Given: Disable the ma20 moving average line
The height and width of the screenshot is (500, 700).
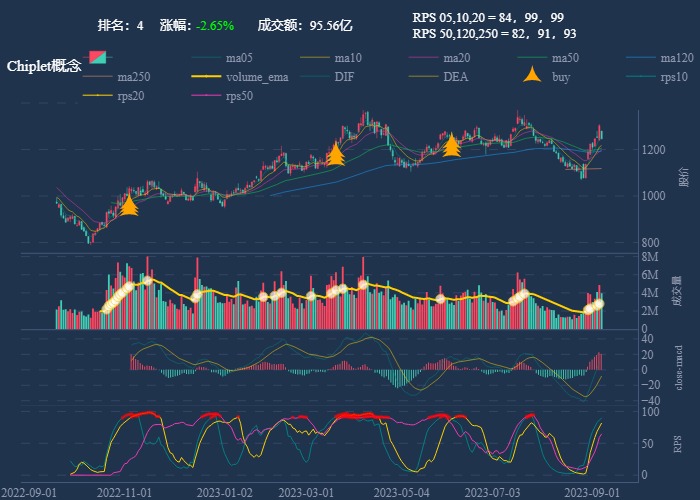Looking at the screenshot, I should (x=457, y=58).
